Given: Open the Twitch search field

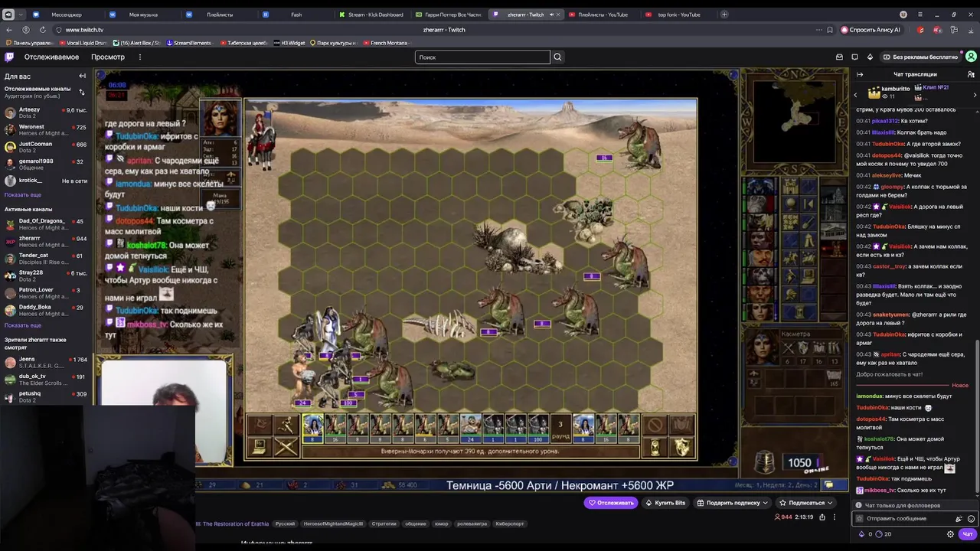Looking at the screenshot, I should tap(482, 57).
